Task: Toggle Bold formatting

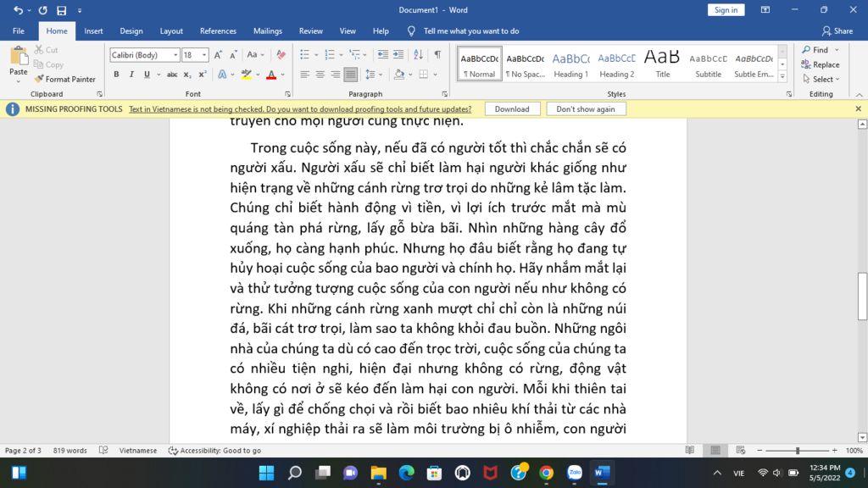Action: pos(116,75)
